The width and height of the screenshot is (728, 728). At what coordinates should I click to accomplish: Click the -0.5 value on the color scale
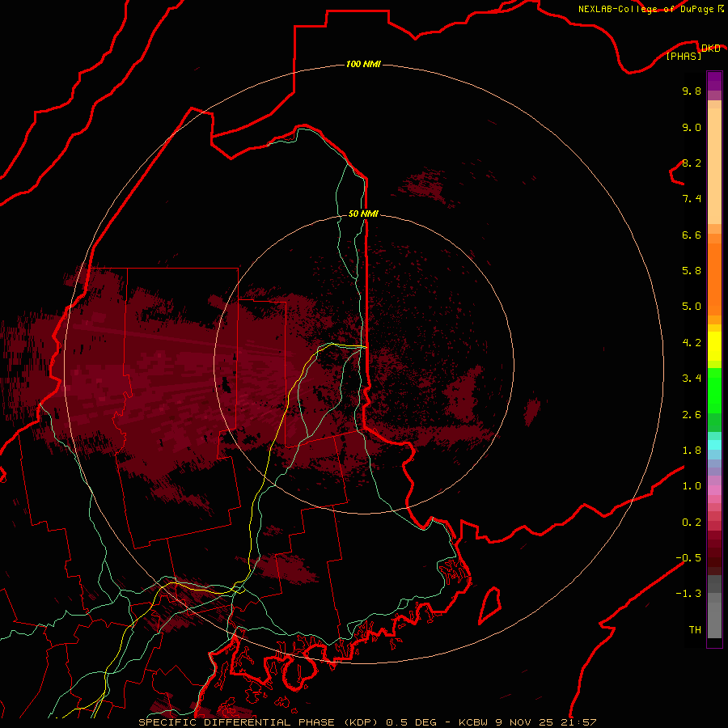[x=688, y=558]
